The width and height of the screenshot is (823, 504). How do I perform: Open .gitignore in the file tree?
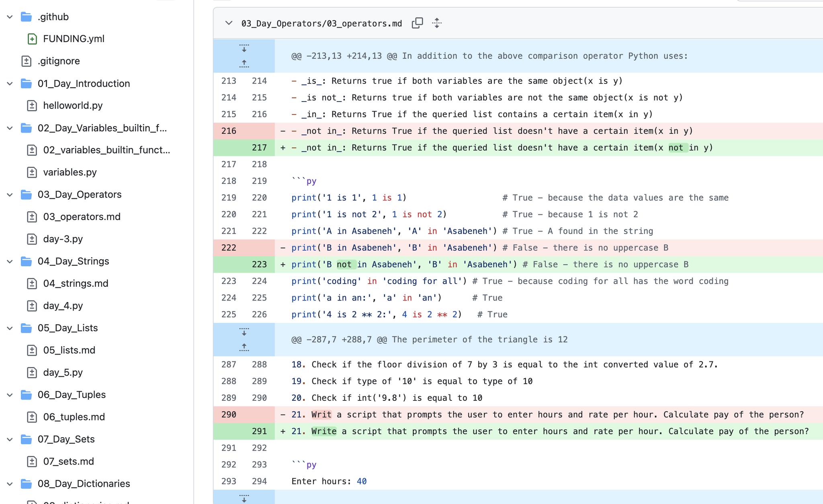click(x=59, y=61)
